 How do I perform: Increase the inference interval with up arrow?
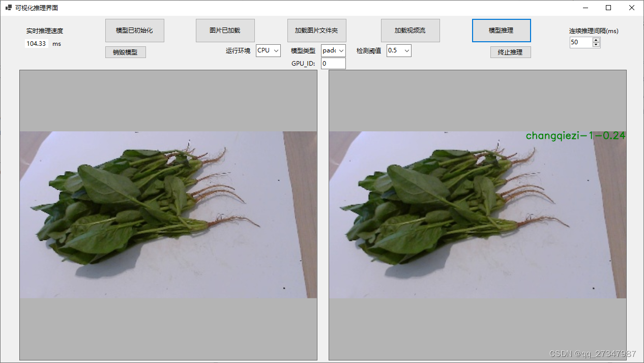coord(596,40)
